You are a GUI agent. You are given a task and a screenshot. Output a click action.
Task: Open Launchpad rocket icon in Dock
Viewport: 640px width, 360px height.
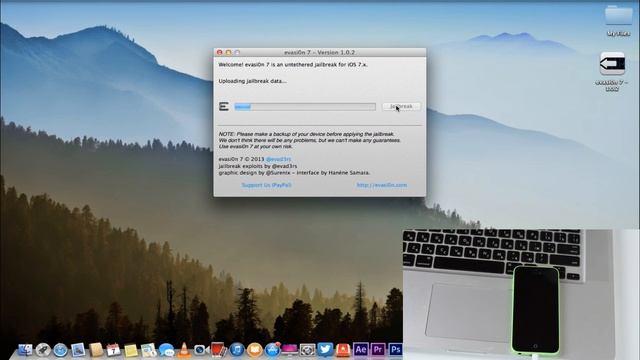(43, 350)
